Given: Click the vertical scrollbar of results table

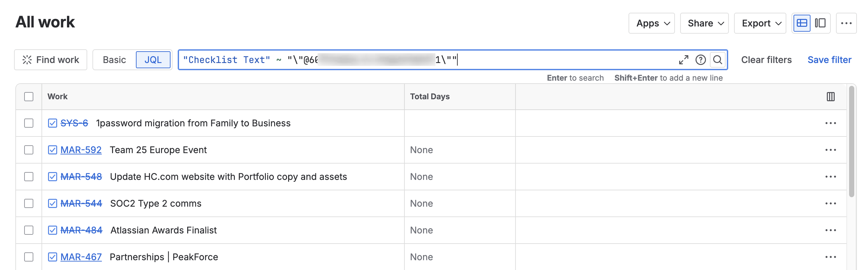Looking at the screenshot, I should pos(851,141).
